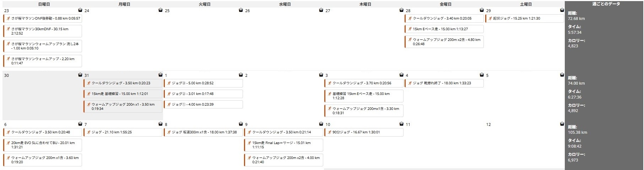Open the weight entry icon for day 25

pos(241,10)
